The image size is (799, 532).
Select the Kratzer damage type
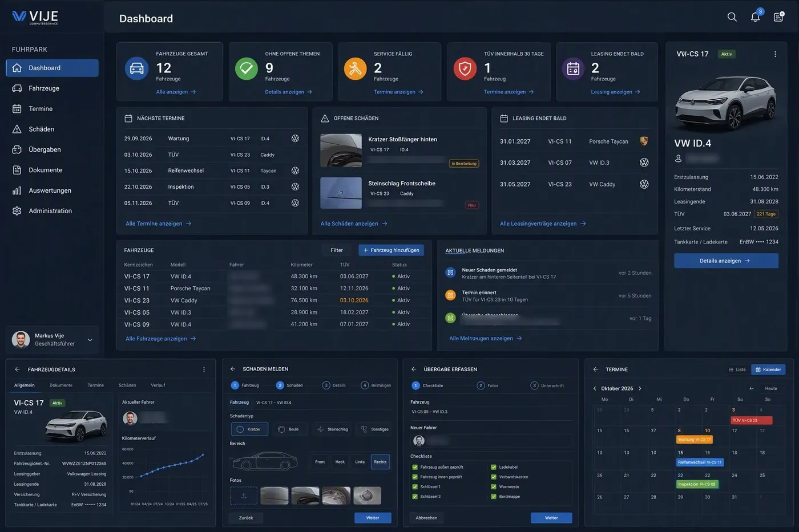coord(249,429)
